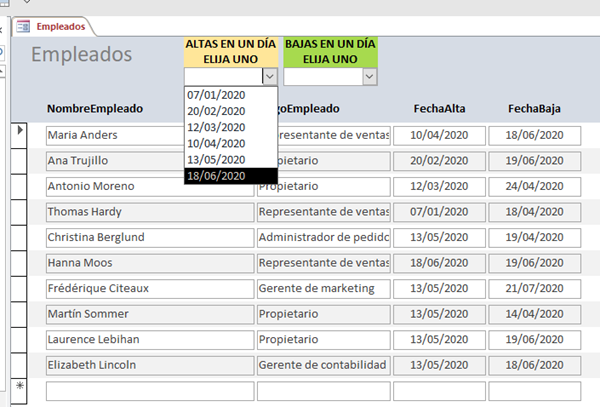Choose 10/04/2020 from the dropdown list
The image size is (600, 407).
point(231,143)
